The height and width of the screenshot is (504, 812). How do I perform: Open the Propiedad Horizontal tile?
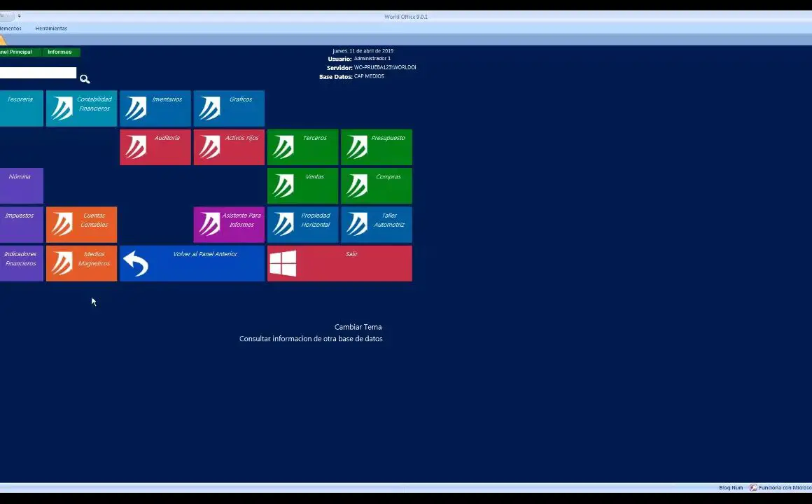(302, 225)
